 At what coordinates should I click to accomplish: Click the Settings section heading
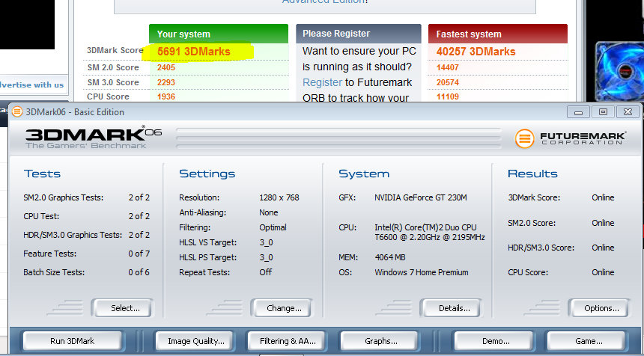click(x=207, y=174)
